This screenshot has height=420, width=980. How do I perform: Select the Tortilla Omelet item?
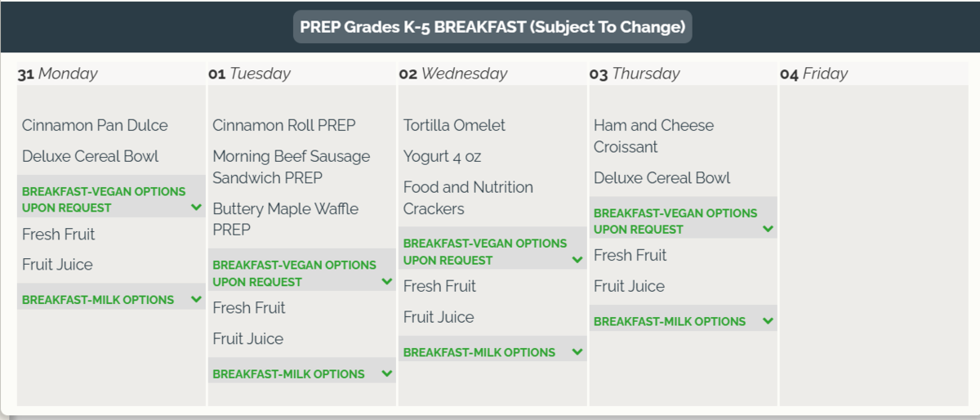[454, 125]
